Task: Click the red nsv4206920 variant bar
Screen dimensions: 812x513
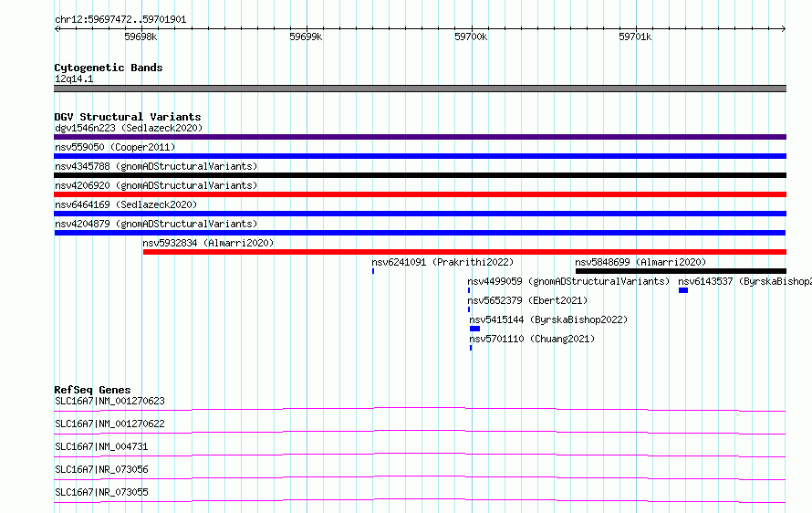Action: 420,194
